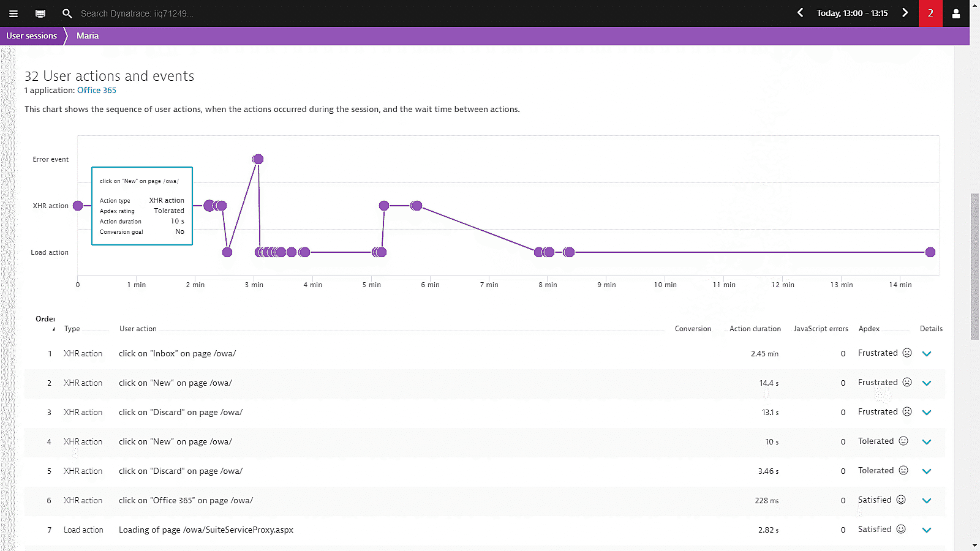This screenshot has width=980, height=551.
Task: Expand details for click on "Inbox" action
Action: (x=927, y=354)
